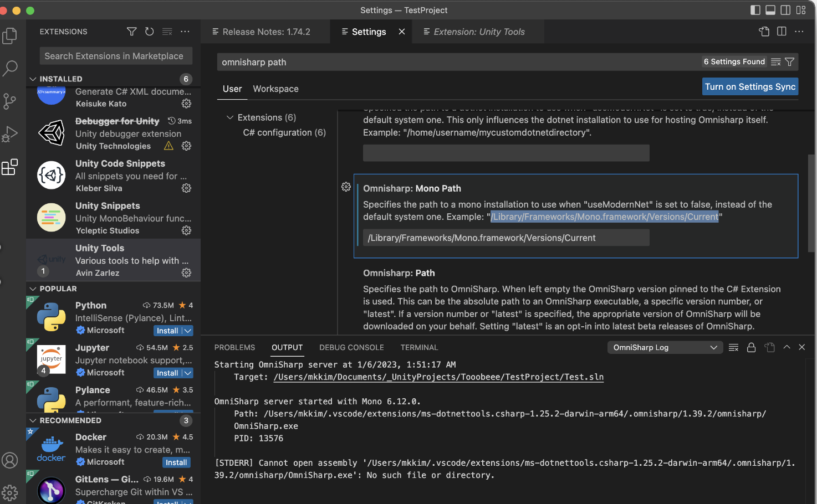The width and height of the screenshot is (817, 504).
Task: Clear the output panel
Action: 733,347
